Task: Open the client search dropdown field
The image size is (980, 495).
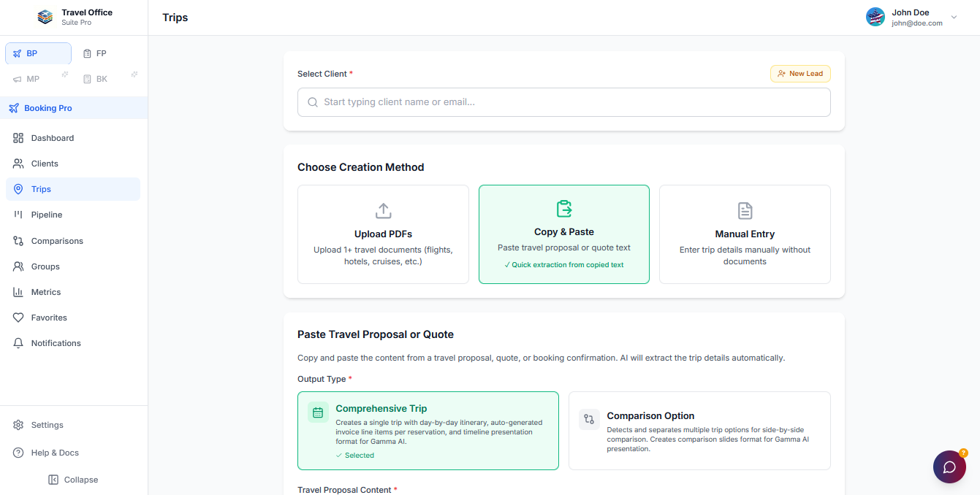Action: pos(563,102)
